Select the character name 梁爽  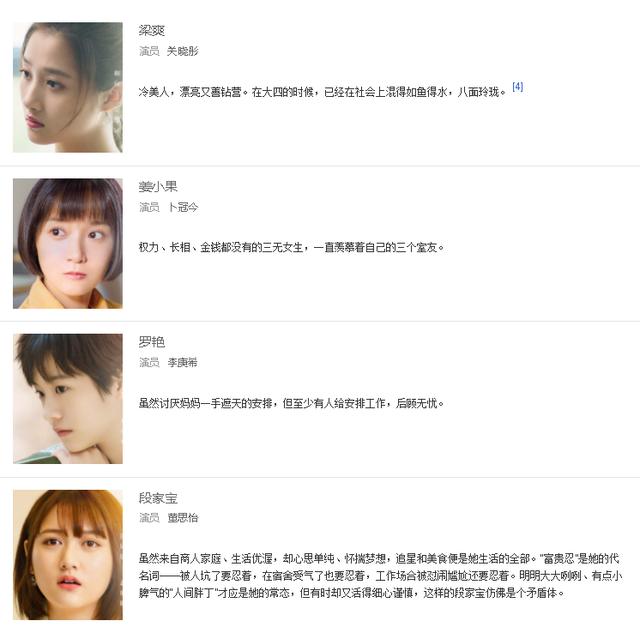coord(151,31)
